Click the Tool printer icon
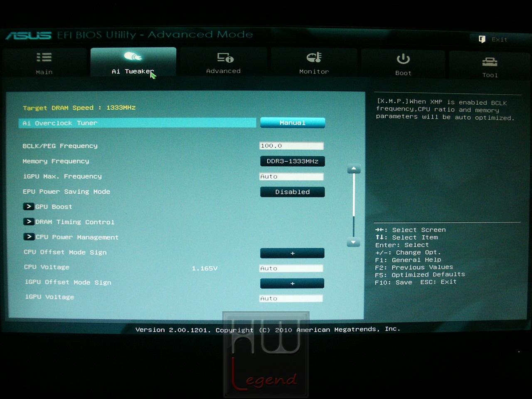532x399 pixels. click(490, 62)
